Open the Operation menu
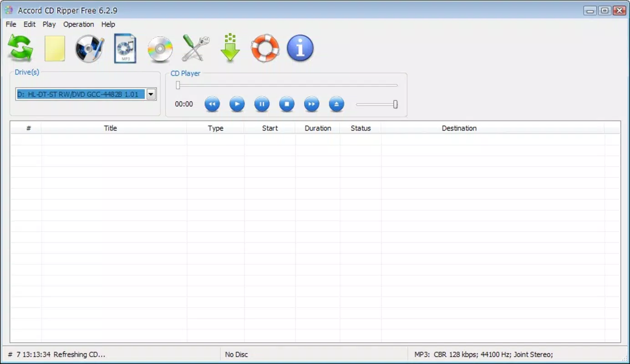Viewport: 630px width, 364px height. (79, 25)
